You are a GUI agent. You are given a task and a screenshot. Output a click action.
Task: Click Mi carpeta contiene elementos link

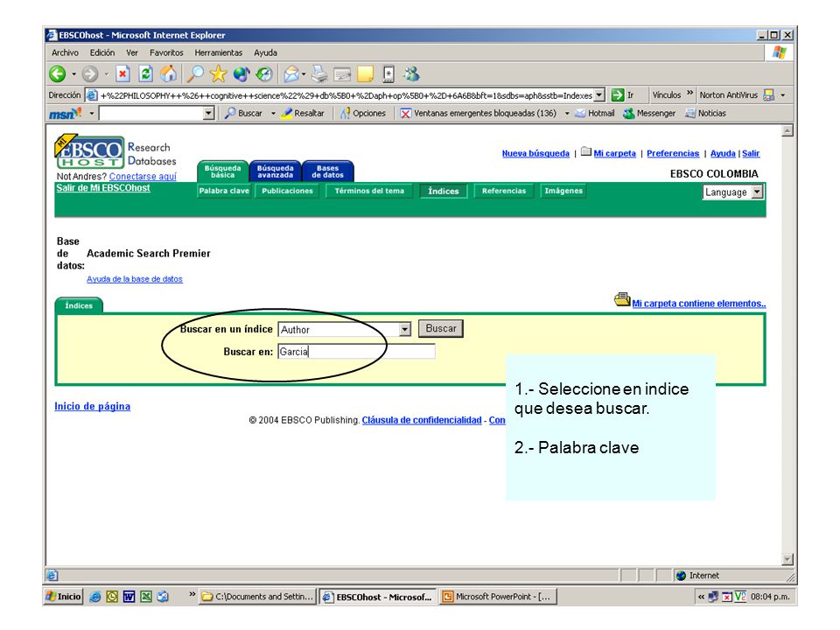click(698, 304)
